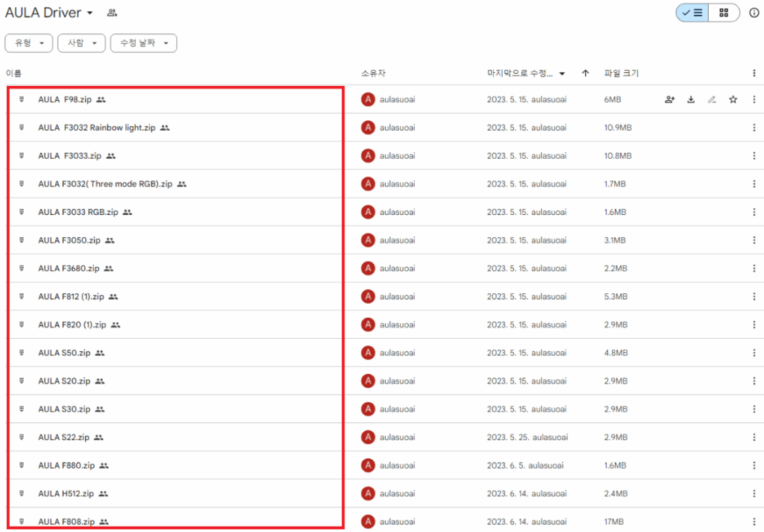764x532 pixels.
Task: Click the zip file icon of AULA H512.zip
Action: coord(22,493)
